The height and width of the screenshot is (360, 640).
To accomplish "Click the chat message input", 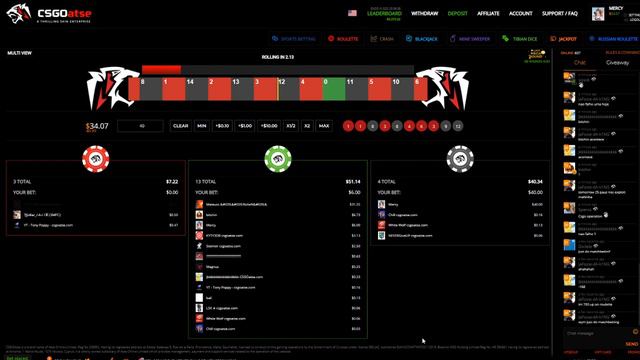I will click(x=597, y=333).
